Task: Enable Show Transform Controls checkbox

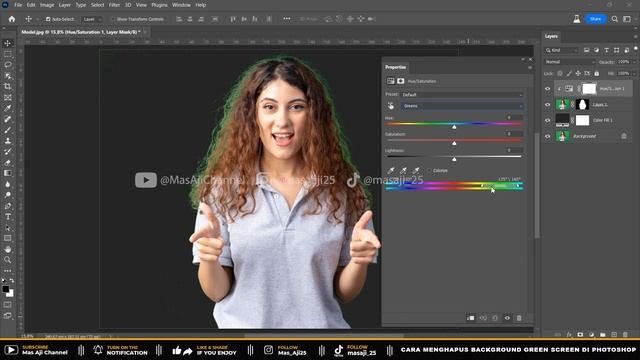Action: coord(113,19)
